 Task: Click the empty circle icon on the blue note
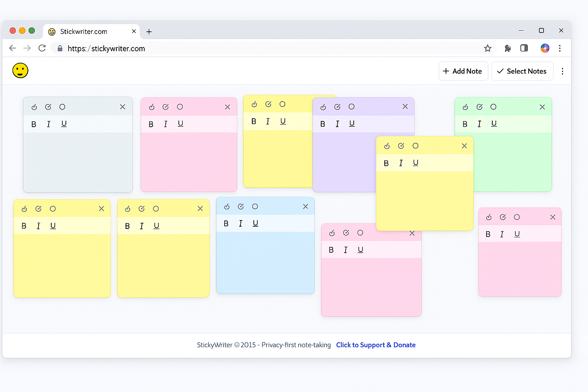point(255,207)
